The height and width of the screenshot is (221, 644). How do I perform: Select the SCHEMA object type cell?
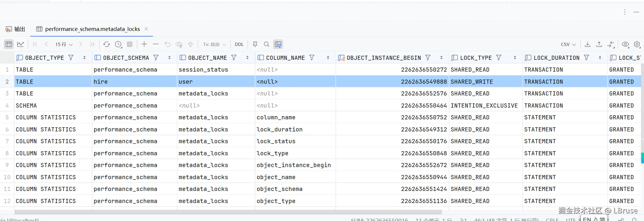(53, 105)
